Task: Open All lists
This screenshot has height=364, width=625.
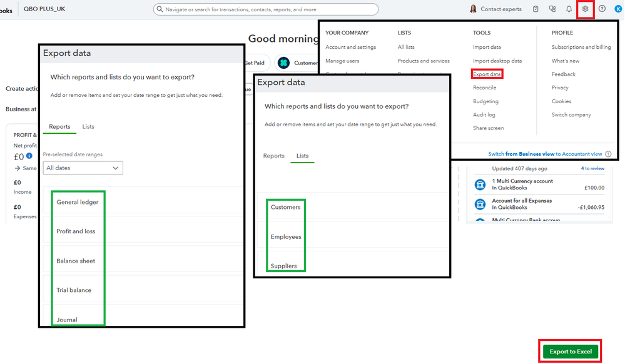Action: (x=406, y=47)
